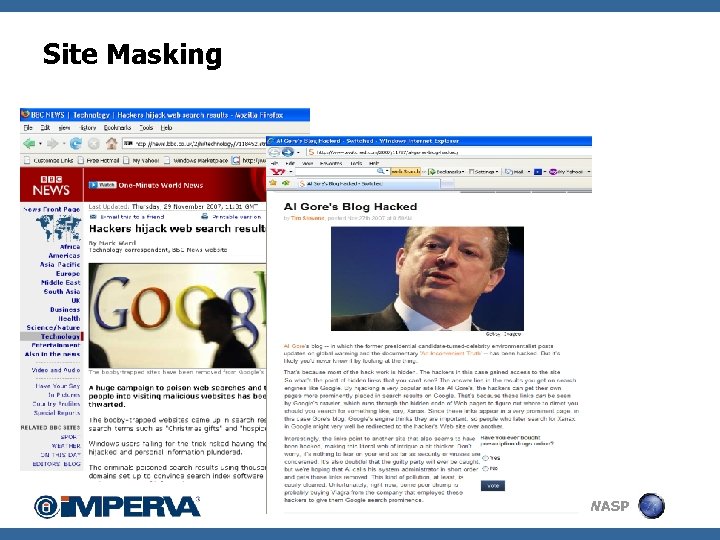Click the OWASP globe logo
Screen dimensions: 720x540
coord(651,506)
